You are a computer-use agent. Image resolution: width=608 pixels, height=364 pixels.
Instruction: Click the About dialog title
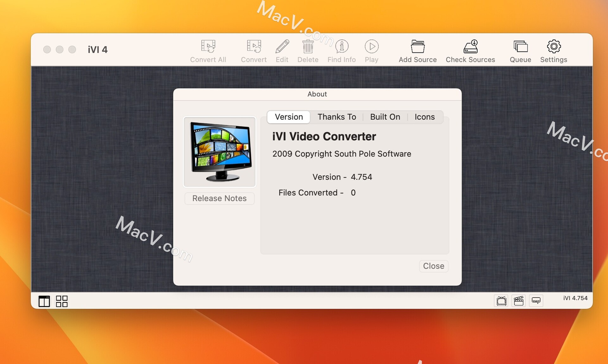pyautogui.click(x=317, y=94)
